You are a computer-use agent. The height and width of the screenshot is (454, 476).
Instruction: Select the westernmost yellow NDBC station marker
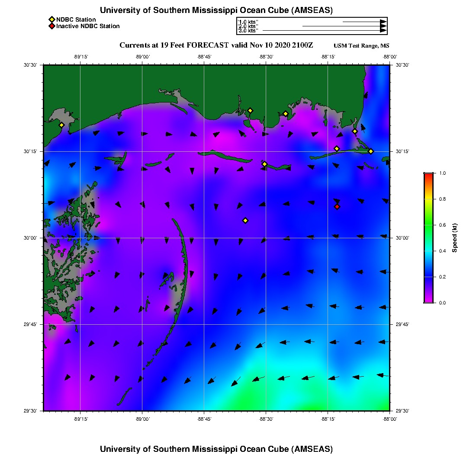click(61, 125)
